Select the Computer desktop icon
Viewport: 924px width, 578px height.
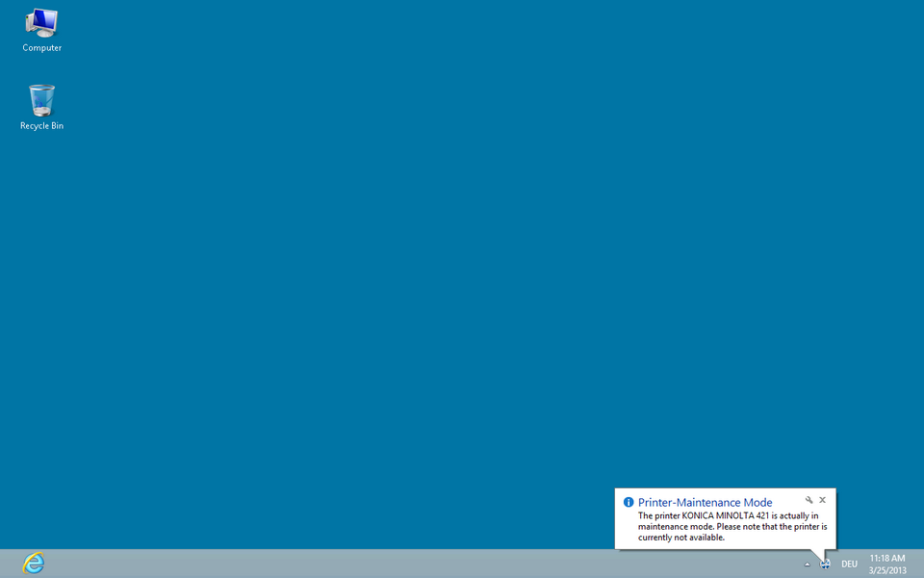point(41,23)
